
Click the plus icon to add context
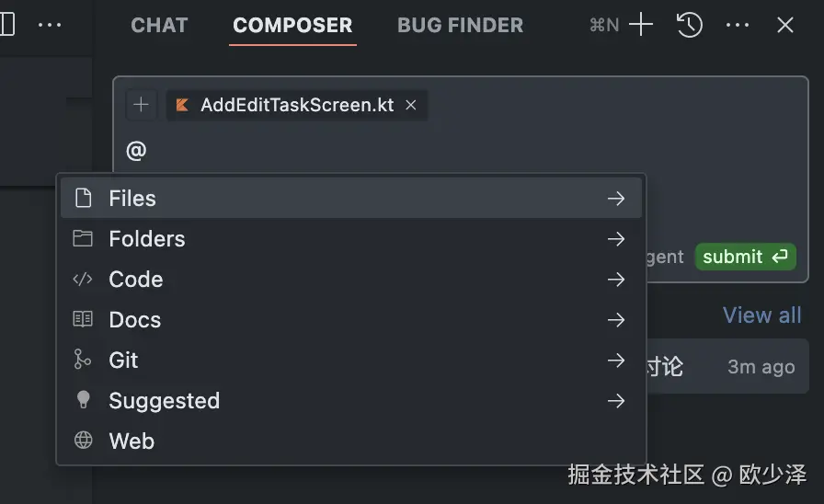click(141, 105)
